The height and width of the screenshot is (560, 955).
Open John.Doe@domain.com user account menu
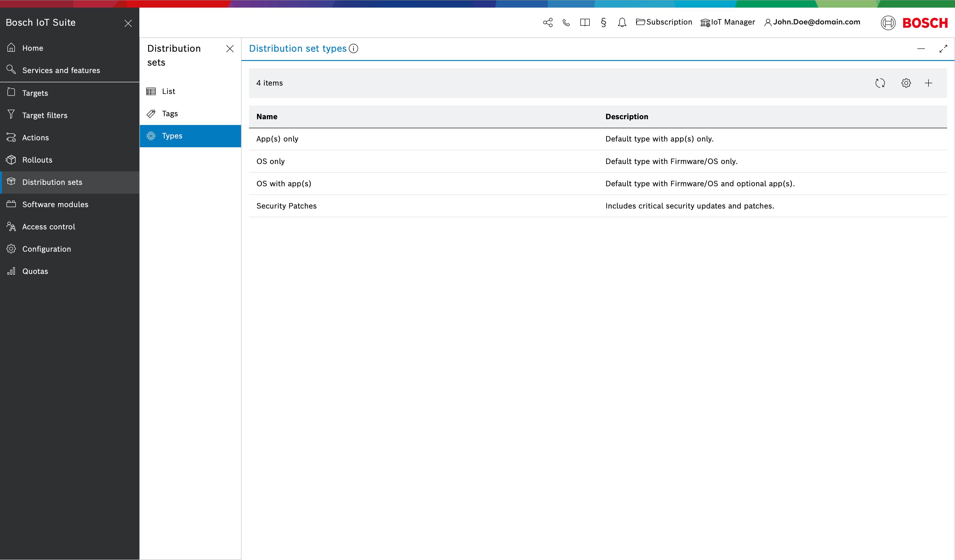[812, 22]
